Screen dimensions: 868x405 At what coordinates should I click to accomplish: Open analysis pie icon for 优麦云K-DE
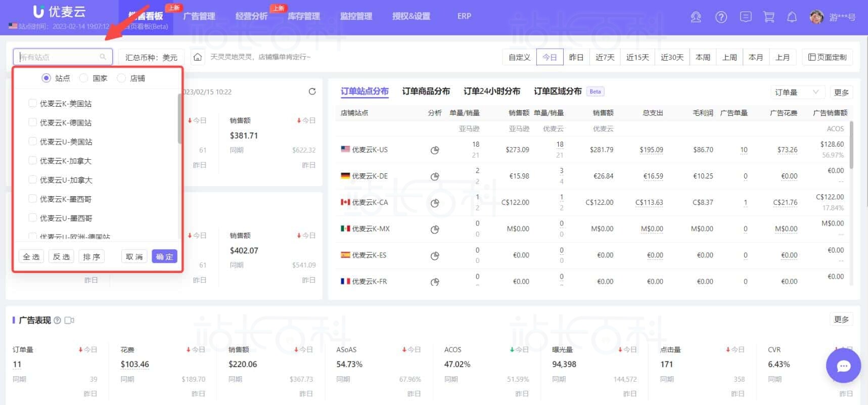435,176
